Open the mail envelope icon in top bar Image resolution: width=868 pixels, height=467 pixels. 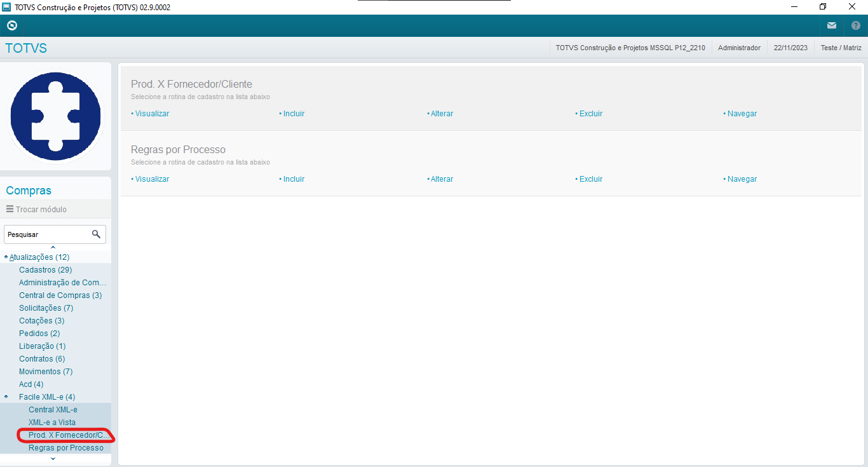click(x=832, y=25)
